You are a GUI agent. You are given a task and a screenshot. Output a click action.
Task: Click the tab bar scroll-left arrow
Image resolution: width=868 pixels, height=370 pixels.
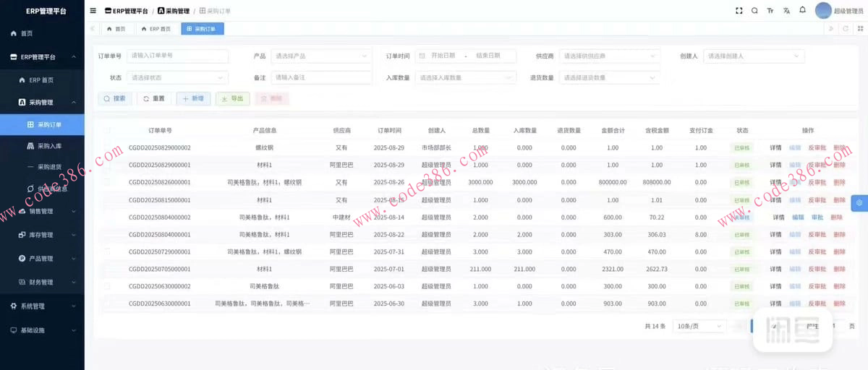92,29
